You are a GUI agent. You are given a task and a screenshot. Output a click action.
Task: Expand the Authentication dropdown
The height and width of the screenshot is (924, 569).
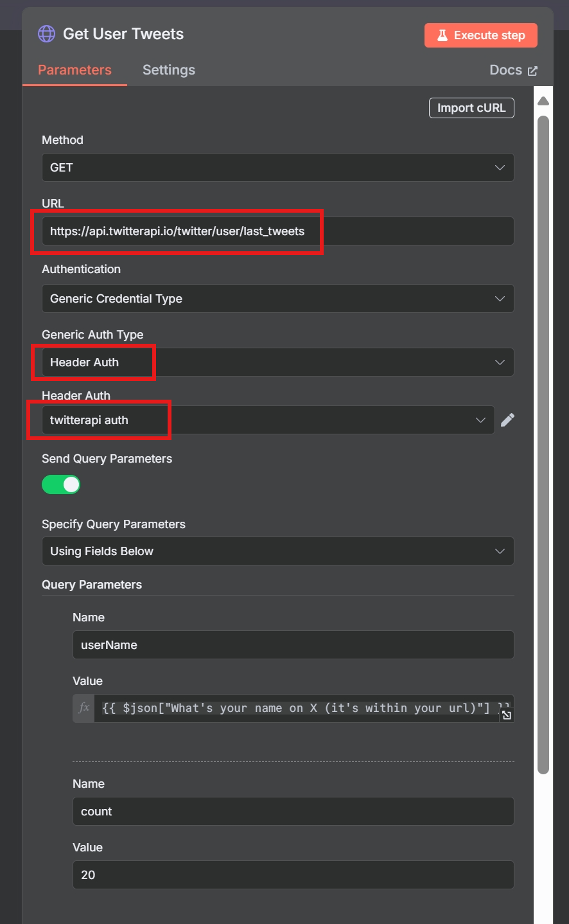pyautogui.click(x=277, y=299)
